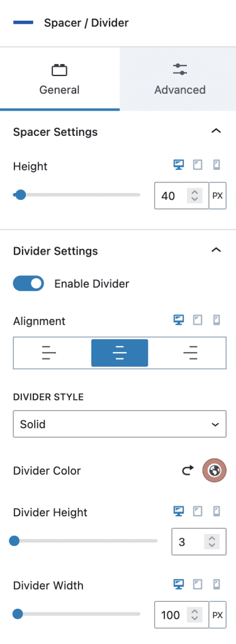Click the PX unit button for Height

(x=218, y=196)
